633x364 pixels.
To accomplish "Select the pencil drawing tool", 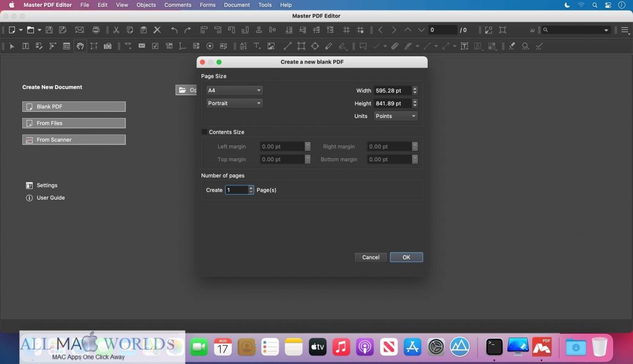I will [329, 46].
